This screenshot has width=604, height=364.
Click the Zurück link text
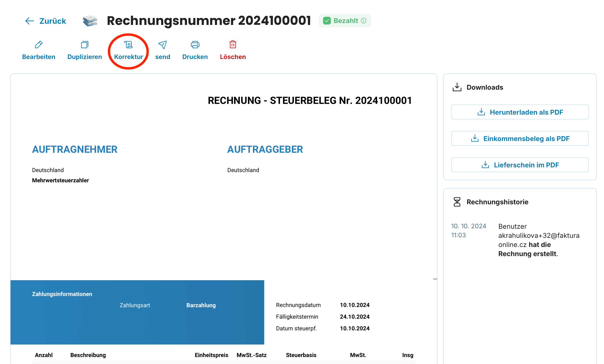point(53,21)
